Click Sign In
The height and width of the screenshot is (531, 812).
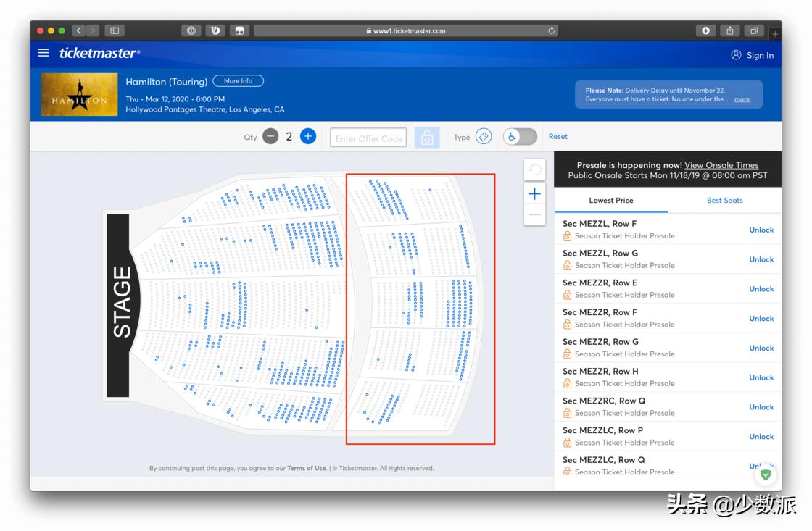pyautogui.click(x=753, y=55)
